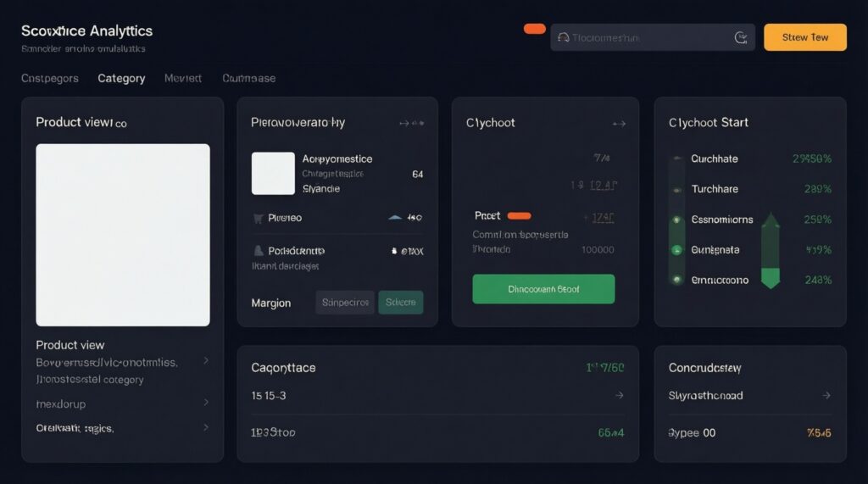Toggle the orange pill switch left of search
The width and height of the screenshot is (868, 484).
coord(535,29)
